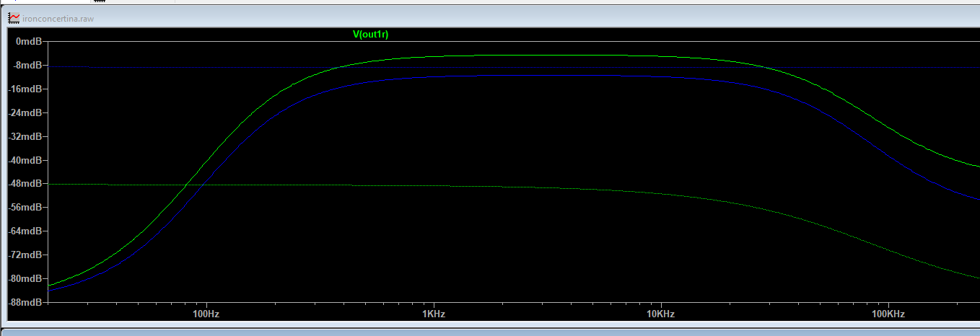Viewport: 980px width, 336px height.
Task: Click the 100Hz frequency axis label
Action: [x=206, y=314]
